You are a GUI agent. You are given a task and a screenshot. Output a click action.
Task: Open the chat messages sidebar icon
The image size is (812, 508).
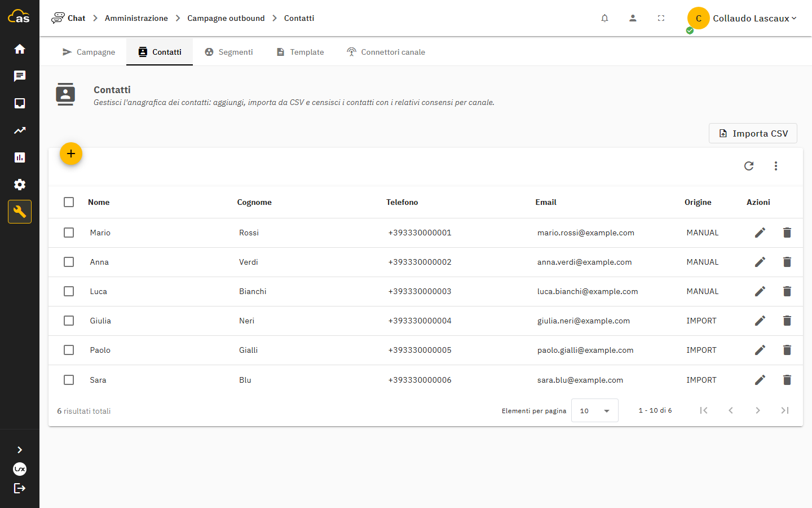click(x=20, y=76)
